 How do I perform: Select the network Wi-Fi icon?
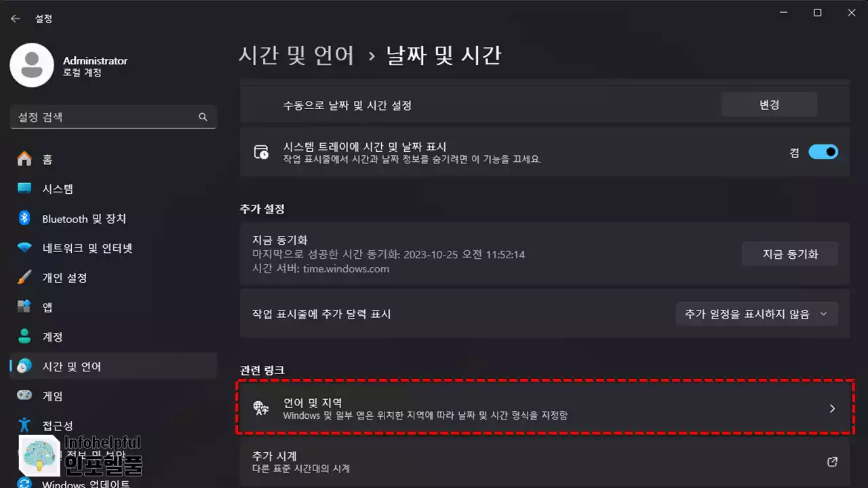pos(24,248)
